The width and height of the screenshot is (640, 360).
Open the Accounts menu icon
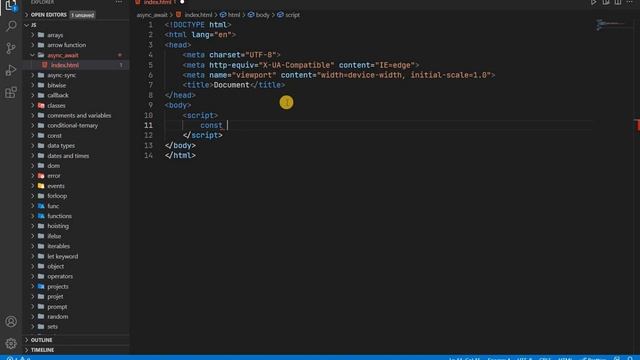point(11,322)
